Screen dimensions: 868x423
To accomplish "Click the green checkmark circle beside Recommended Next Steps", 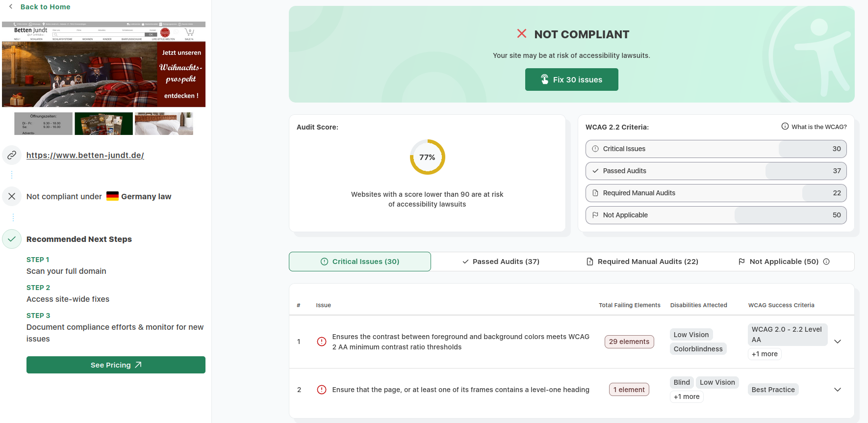I will click(x=12, y=239).
